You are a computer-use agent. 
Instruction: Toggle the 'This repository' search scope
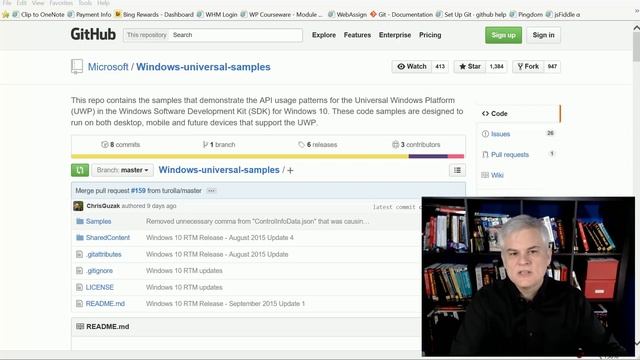coord(147,35)
